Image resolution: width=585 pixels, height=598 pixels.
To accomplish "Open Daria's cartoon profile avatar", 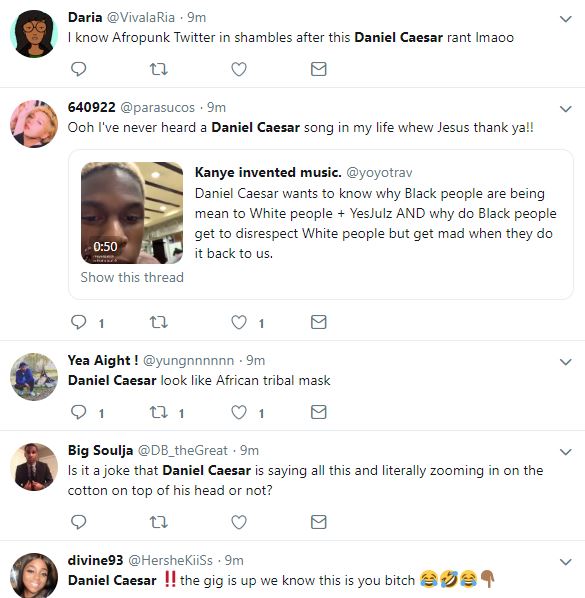I will point(34,34).
